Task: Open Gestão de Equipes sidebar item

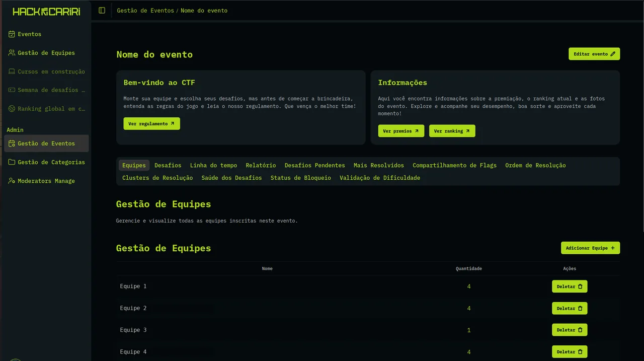Action: 46,53
